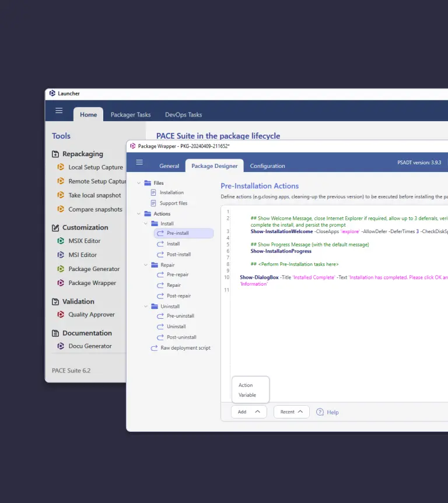This screenshot has width=448, height=503.
Task: Choose Variable from the Add popup menu
Action: 247,395
